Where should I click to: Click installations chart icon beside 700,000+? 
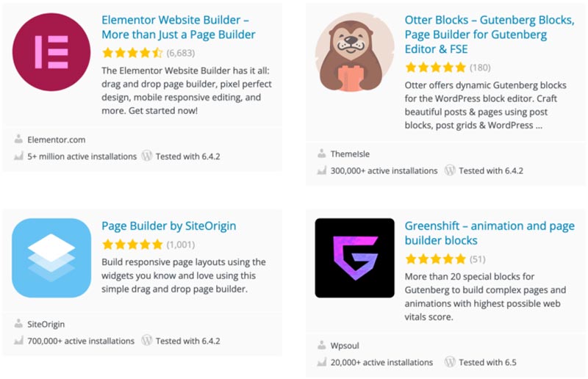18,341
